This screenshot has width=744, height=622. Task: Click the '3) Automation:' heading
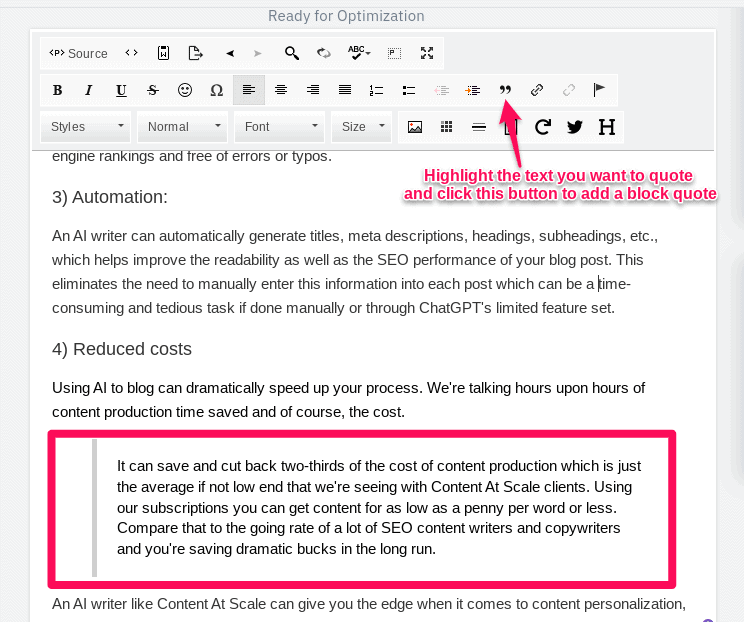pos(110,197)
